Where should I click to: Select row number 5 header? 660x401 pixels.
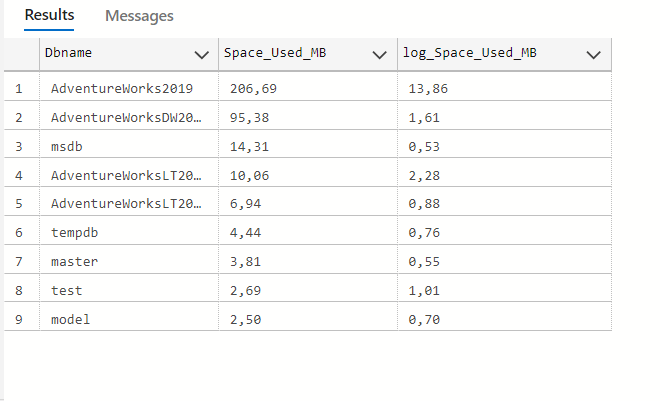click(18, 204)
